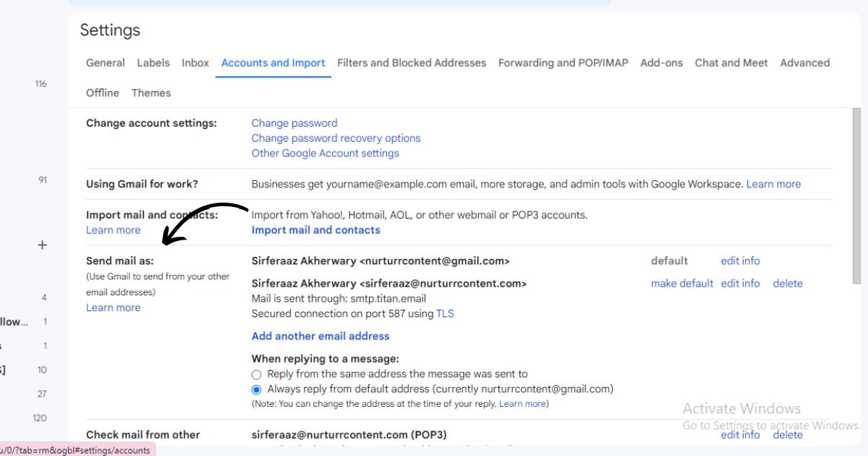The image size is (868, 456).
Task: Click Learn more under Send mail as
Action: tap(114, 308)
